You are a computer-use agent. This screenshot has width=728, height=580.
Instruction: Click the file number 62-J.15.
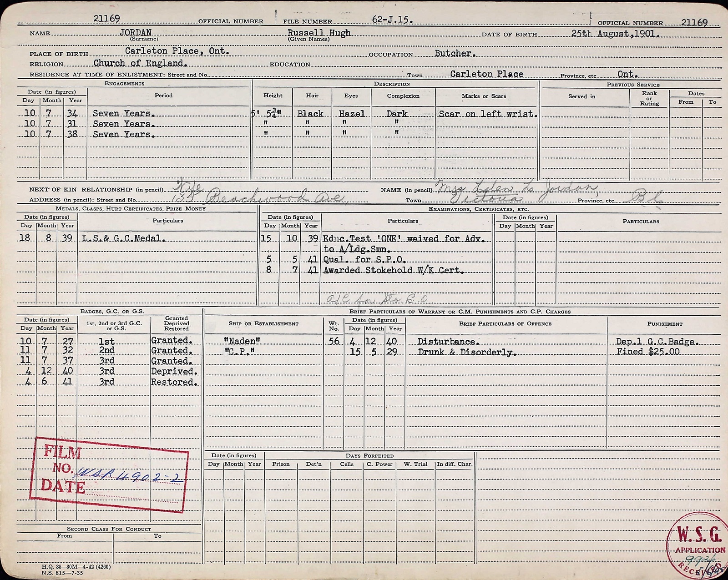pos(392,20)
